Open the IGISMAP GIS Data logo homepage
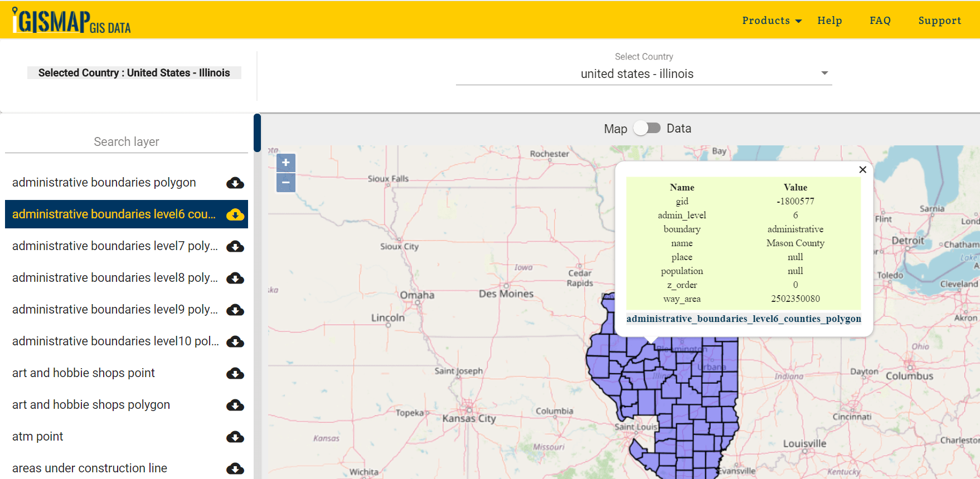The width and height of the screenshot is (980, 479). pos(71,21)
